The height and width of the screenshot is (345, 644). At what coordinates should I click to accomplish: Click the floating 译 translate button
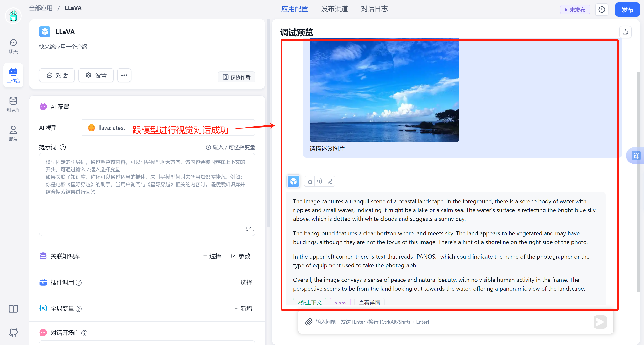tap(636, 156)
